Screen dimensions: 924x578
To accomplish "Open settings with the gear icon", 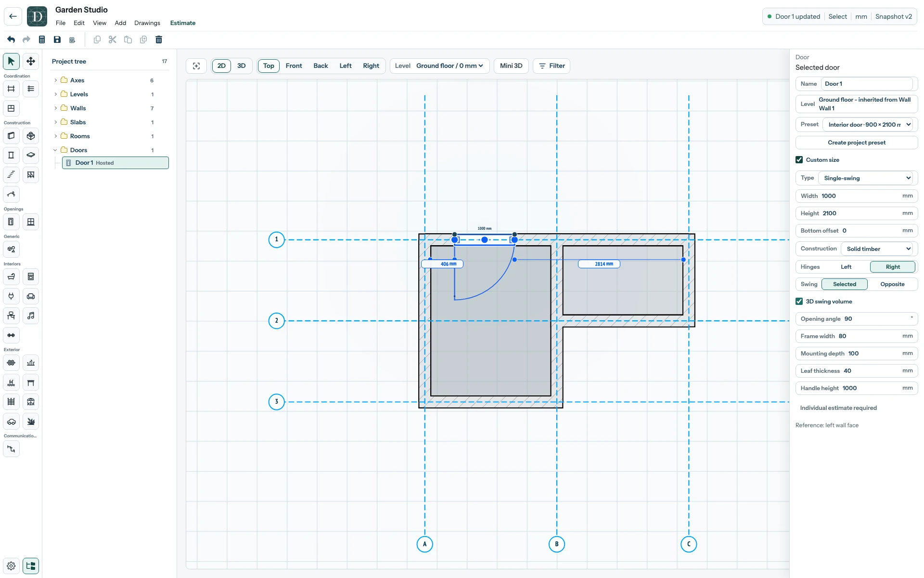I will click(x=11, y=566).
